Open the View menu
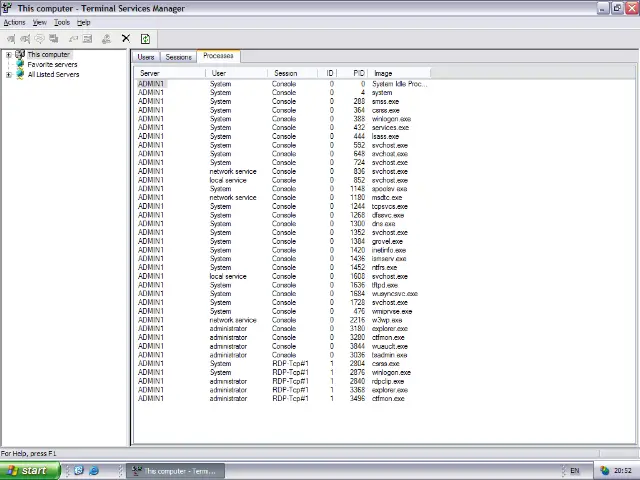Viewport: 640px width, 480px height. tap(40, 22)
